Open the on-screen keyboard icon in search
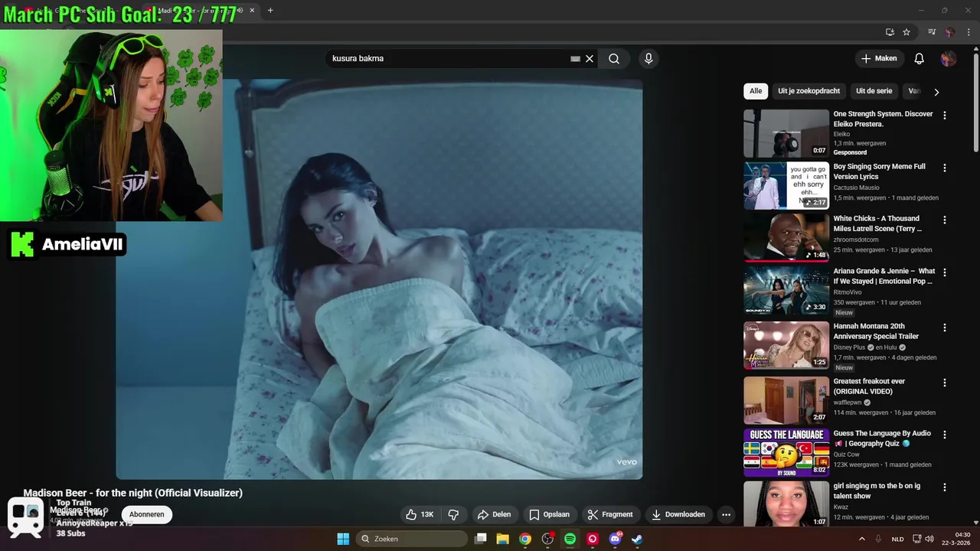 (x=576, y=59)
